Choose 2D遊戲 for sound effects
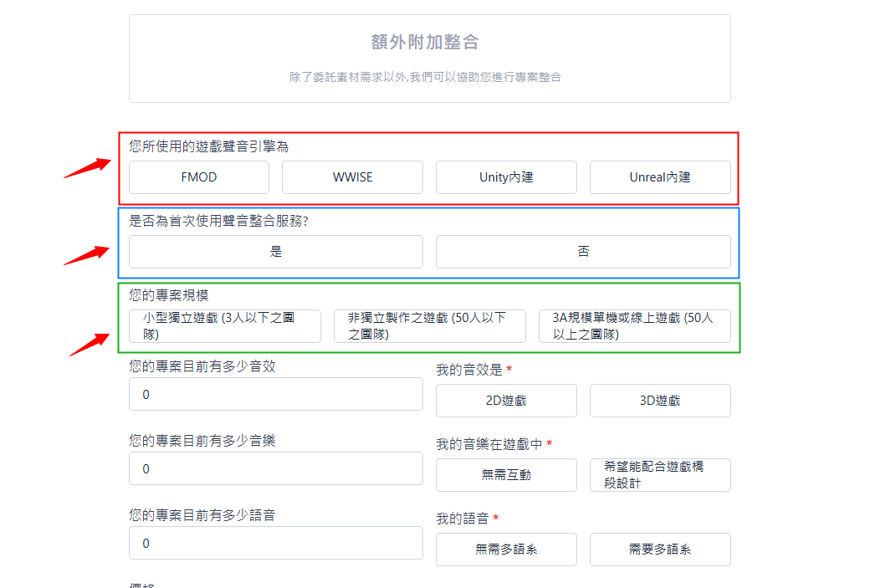The width and height of the screenshot is (870, 588). [506, 401]
